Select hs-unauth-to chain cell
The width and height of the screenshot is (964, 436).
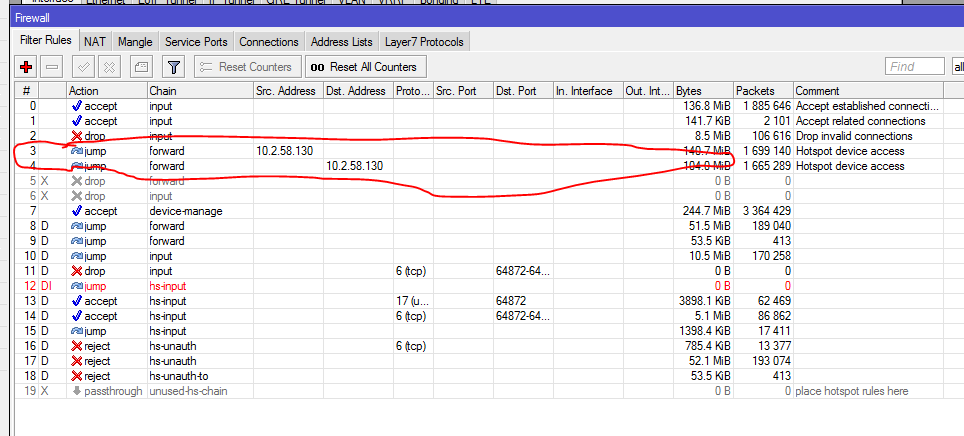click(180, 376)
